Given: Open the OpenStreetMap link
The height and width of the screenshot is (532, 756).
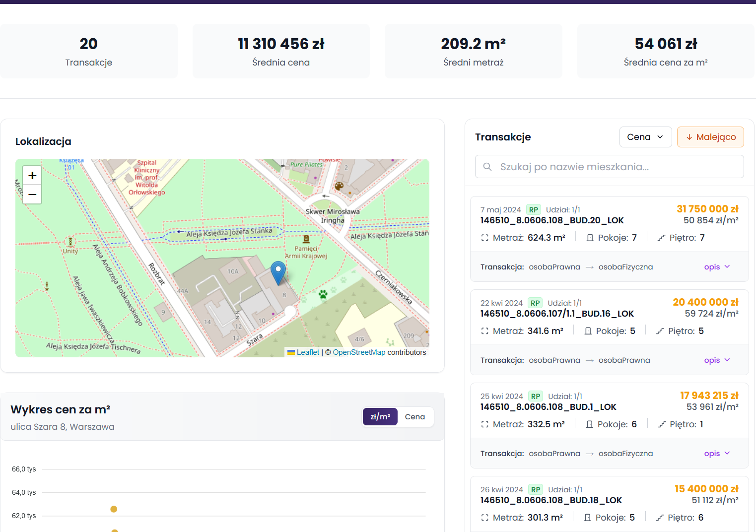Looking at the screenshot, I should tap(359, 352).
